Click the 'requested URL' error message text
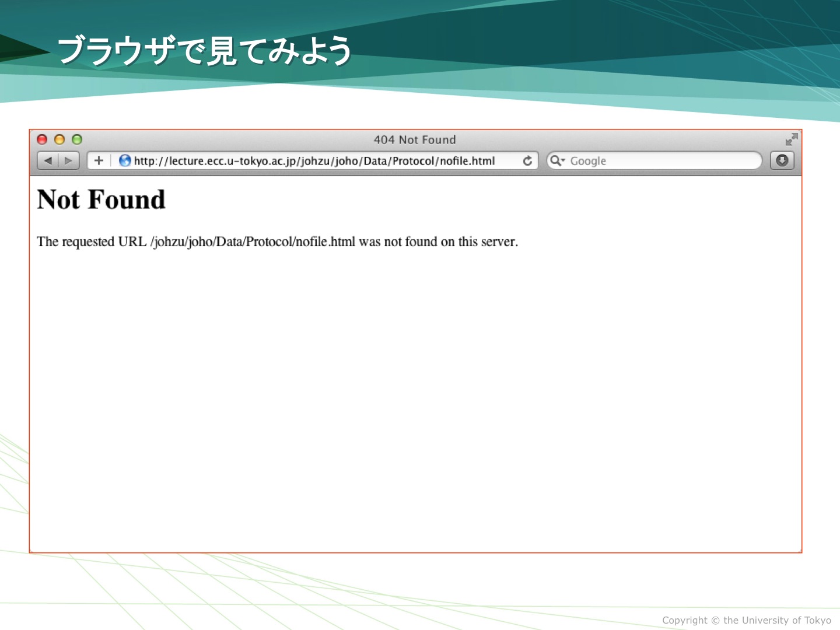This screenshot has width=840, height=630. pos(277,242)
